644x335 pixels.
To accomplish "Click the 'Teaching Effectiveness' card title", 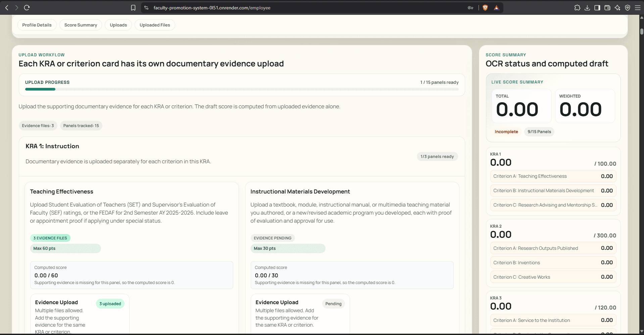I will (61, 191).
